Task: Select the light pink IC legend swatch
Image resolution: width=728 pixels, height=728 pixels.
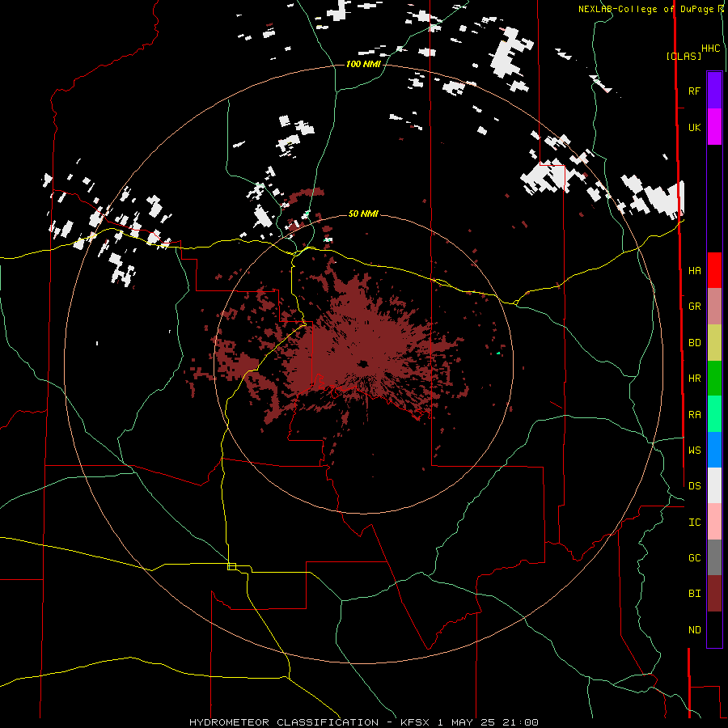Action: [x=714, y=522]
